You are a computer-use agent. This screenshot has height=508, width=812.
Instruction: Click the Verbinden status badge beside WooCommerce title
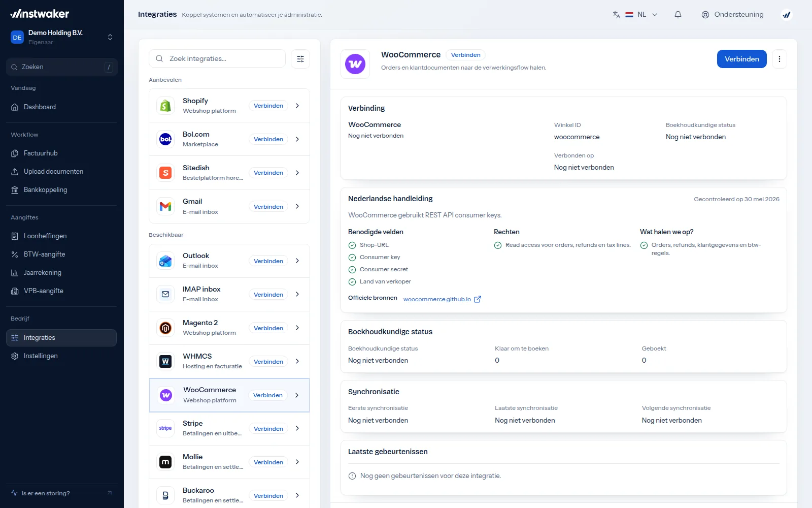[x=465, y=55]
